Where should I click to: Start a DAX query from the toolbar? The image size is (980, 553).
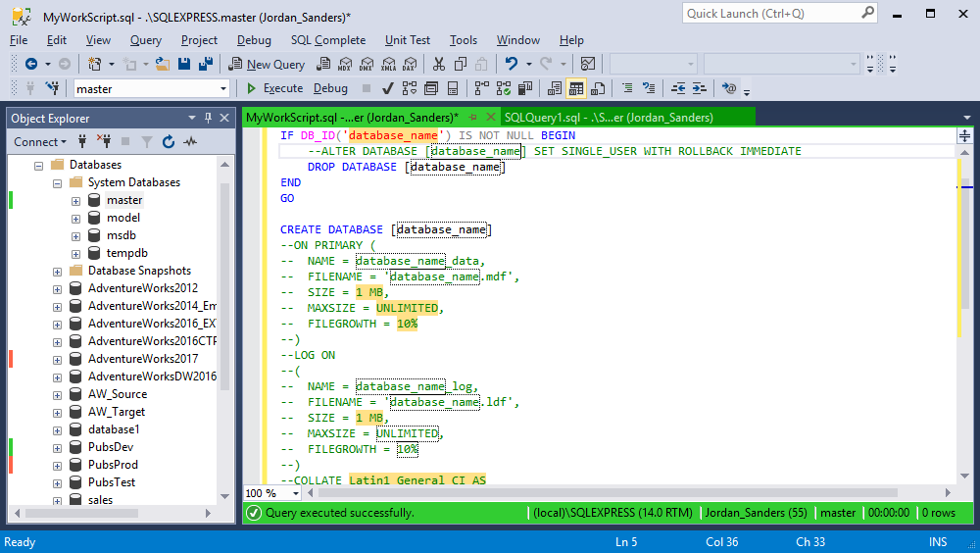(410, 64)
